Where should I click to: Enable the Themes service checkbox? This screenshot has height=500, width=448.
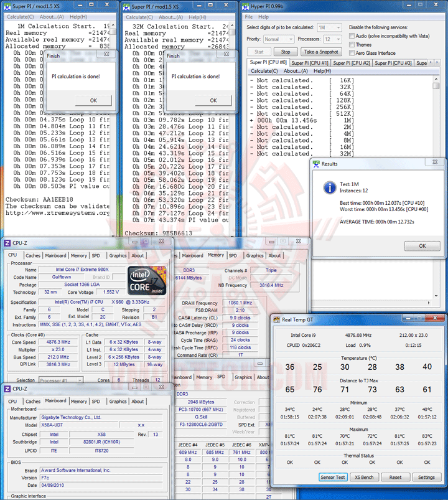point(352,45)
